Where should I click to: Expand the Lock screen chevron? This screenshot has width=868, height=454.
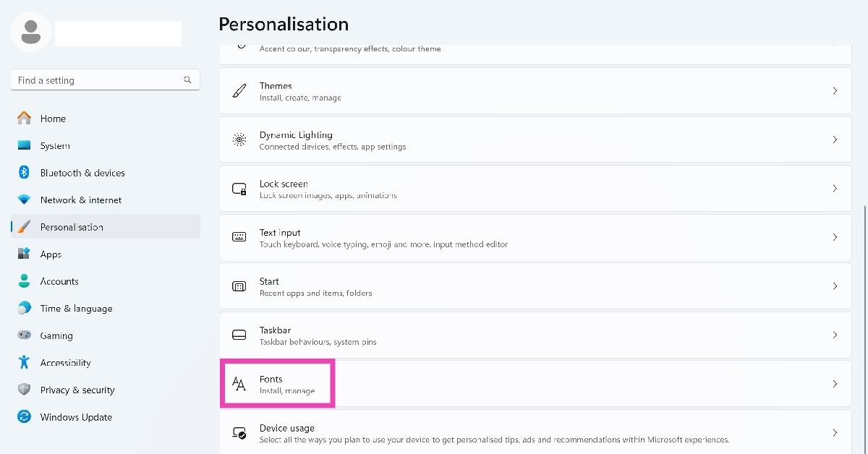point(835,189)
